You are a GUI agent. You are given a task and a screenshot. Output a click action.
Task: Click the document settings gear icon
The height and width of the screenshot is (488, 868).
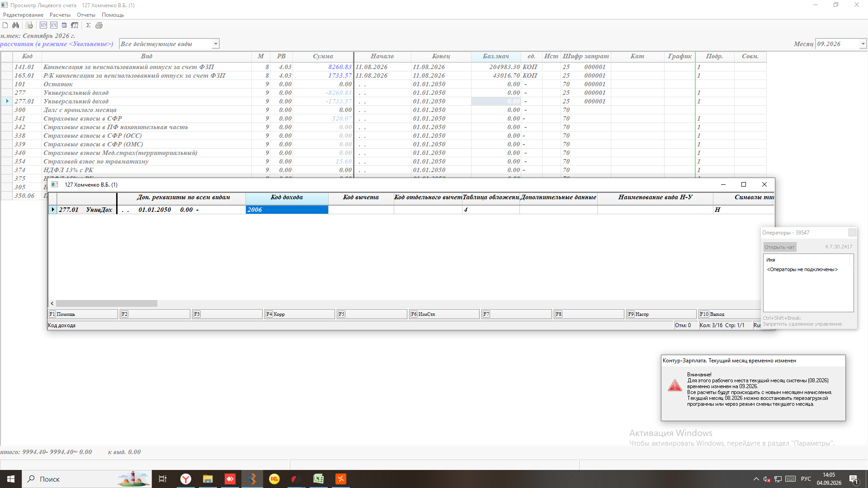click(x=29, y=25)
